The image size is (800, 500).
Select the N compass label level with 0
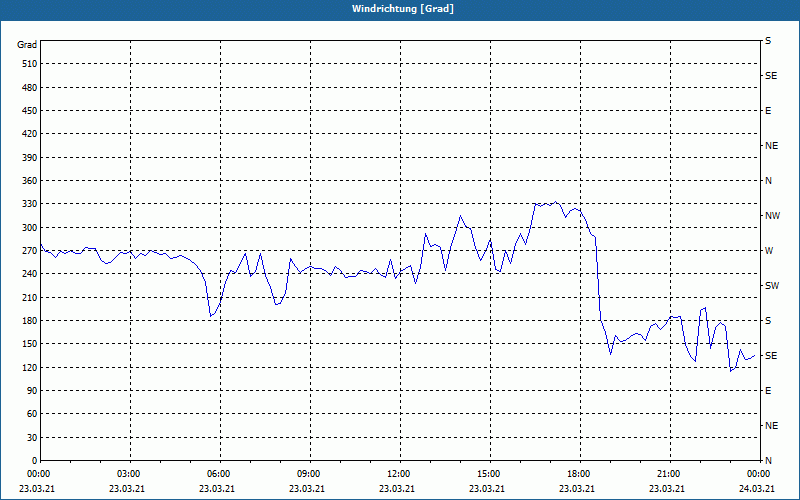768,461
